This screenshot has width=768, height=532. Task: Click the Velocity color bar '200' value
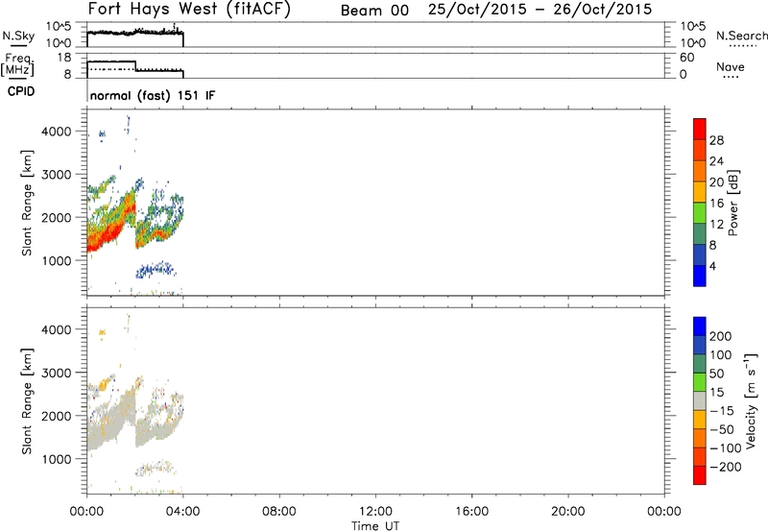click(721, 336)
